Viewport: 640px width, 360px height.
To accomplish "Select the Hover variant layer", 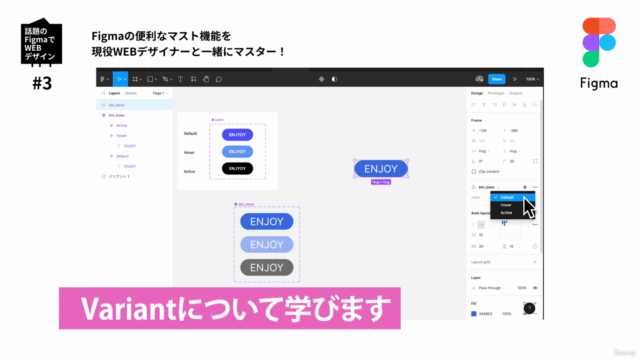I will point(135,136).
